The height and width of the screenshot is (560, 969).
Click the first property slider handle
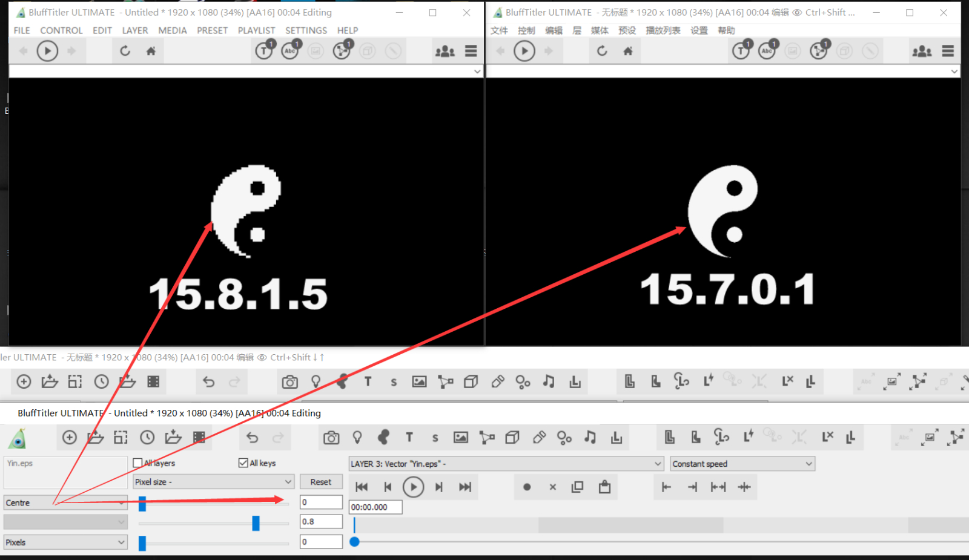pos(142,503)
